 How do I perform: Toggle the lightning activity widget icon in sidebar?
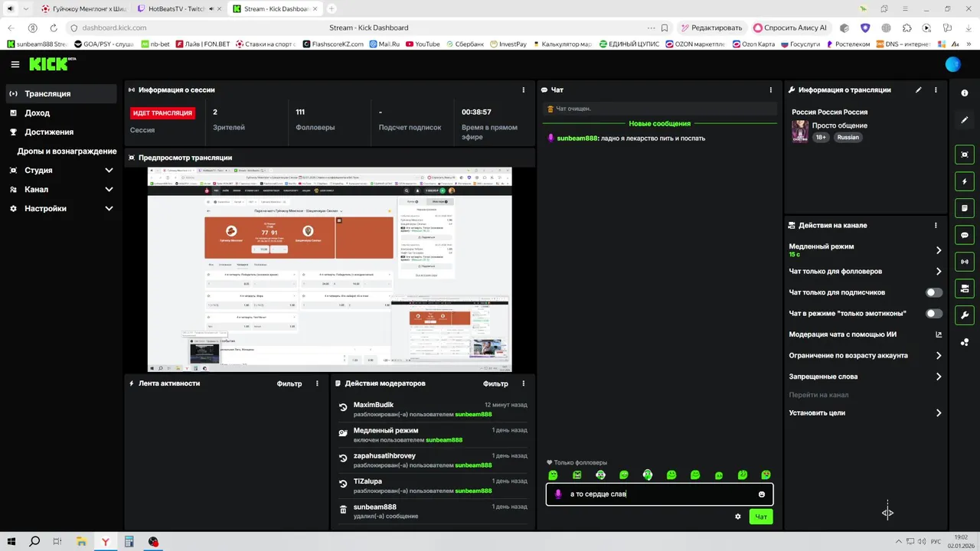tap(964, 181)
